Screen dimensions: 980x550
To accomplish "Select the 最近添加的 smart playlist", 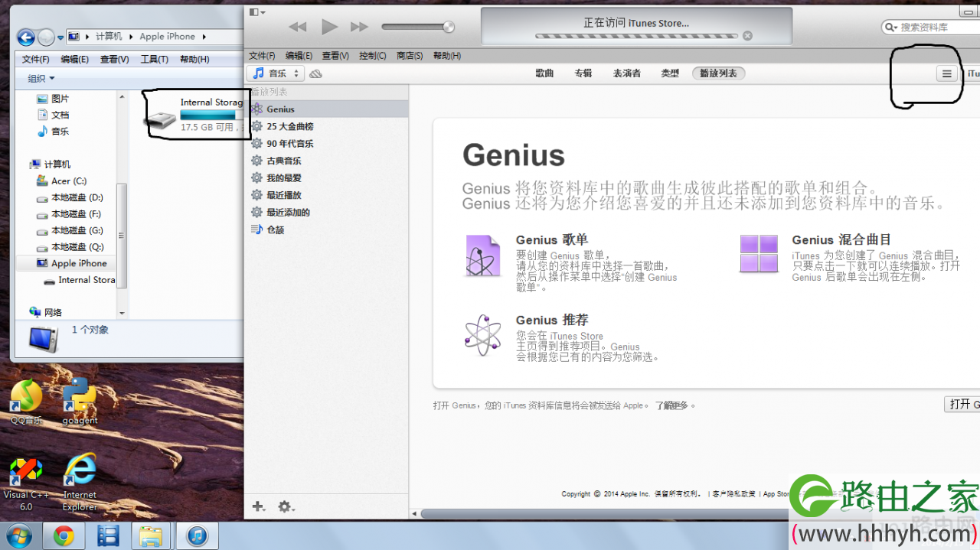I will click(x=326, y=213).
